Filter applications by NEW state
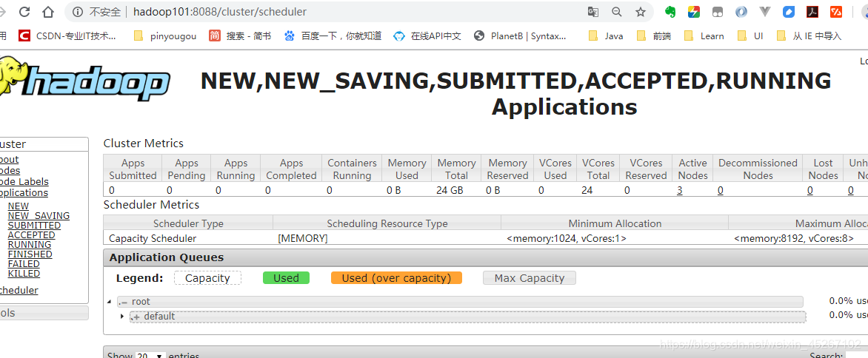Viewport: 868px width, 358px height. [19, 206]
